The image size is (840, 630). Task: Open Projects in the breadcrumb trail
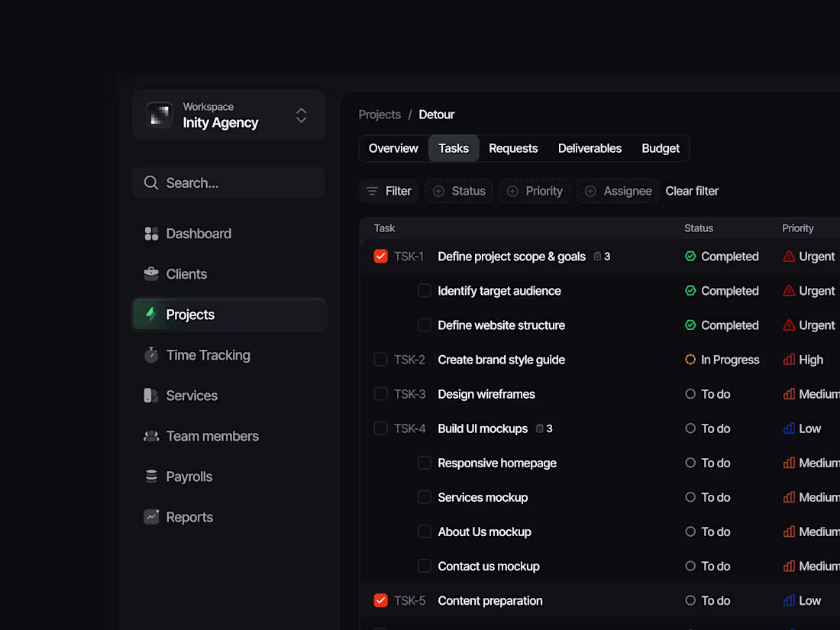(x=380, y=115)
